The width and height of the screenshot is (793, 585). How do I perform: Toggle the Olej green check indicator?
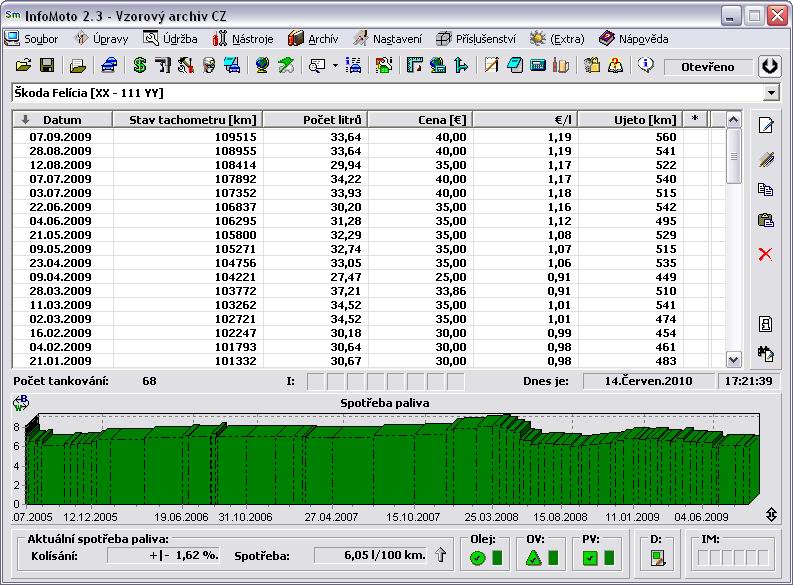coord(477,558)
